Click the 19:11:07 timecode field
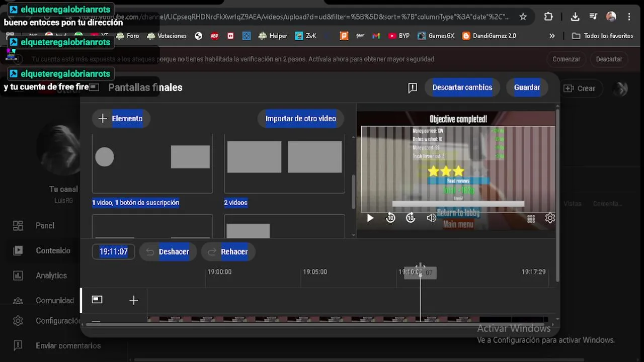The image size is (644, 362). pyautogui.click(x=114, y=251)
